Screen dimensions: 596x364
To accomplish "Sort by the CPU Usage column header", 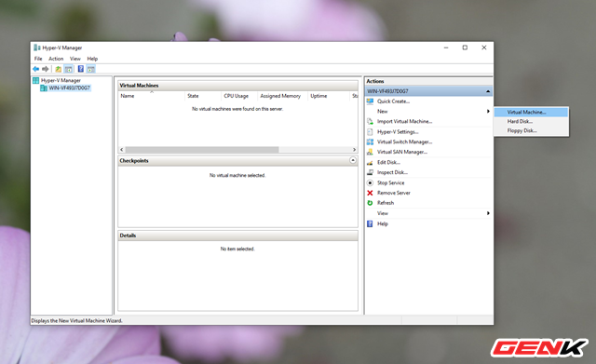I will pyautogui.click(x=239, y=96).
